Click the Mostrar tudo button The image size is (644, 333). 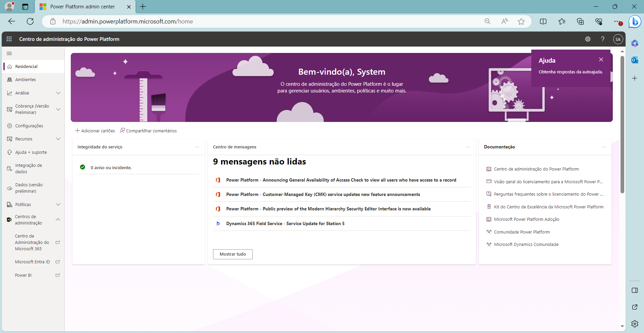tap(233, 254)
